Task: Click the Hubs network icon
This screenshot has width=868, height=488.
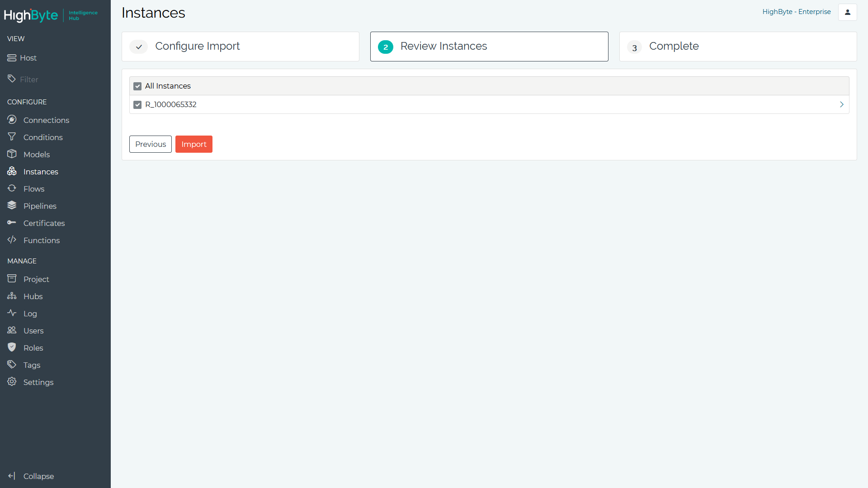Action: (x=12, y=296)
